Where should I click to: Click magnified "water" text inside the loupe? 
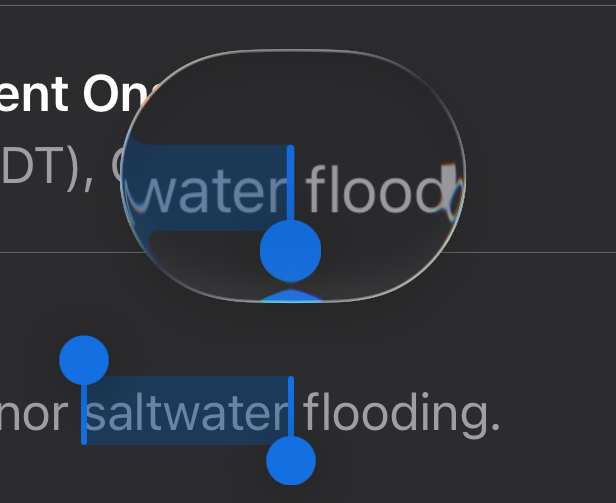pyautogui.click(x=216, y=188)
